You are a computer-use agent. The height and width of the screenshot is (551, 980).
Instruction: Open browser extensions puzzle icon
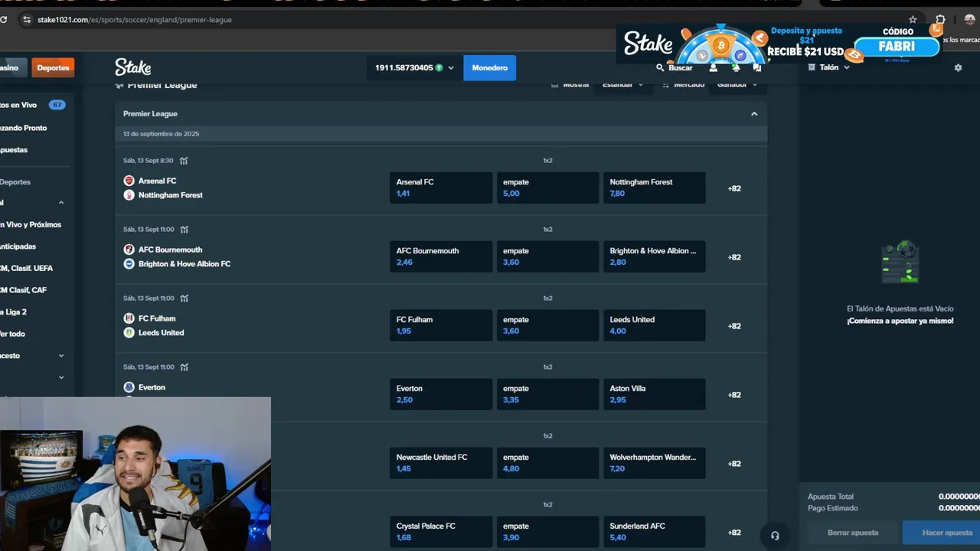[940, 20]
